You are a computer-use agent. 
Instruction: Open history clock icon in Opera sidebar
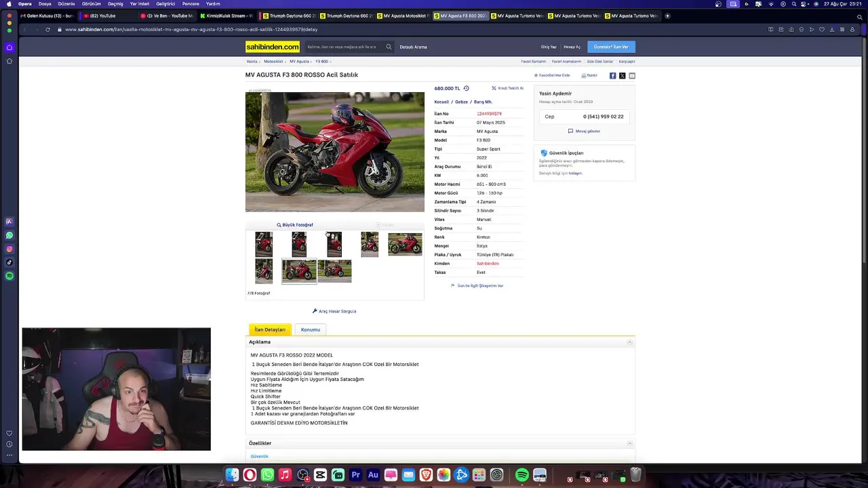coord(9,444)
